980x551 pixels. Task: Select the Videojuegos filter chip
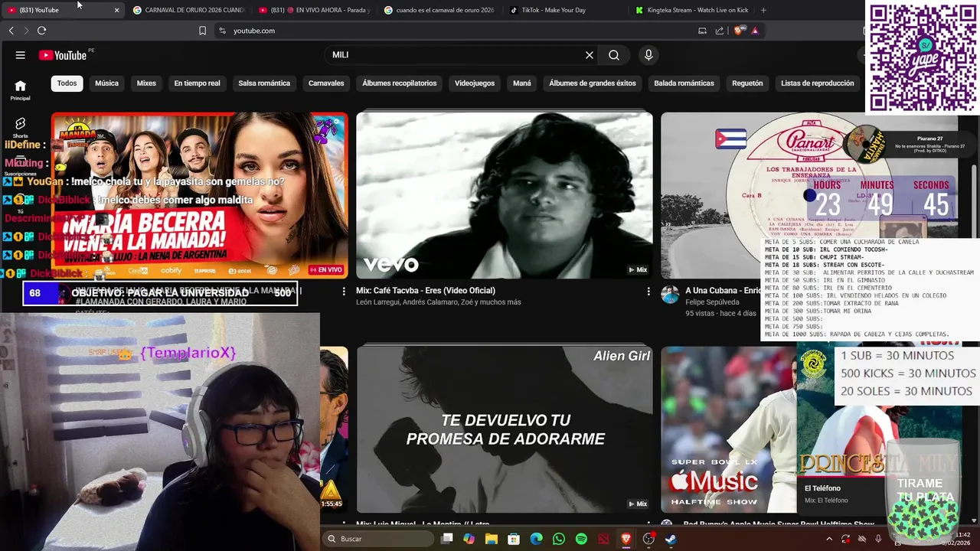pyautogui.click(x=475, y=83)
